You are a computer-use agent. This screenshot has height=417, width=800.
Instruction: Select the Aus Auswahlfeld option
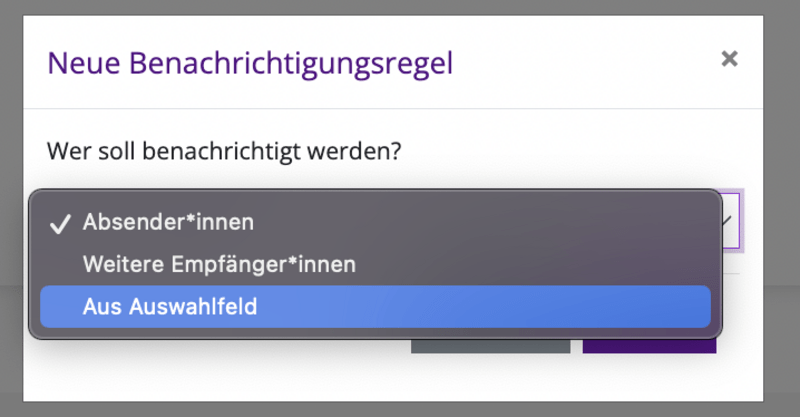(170, 307)
